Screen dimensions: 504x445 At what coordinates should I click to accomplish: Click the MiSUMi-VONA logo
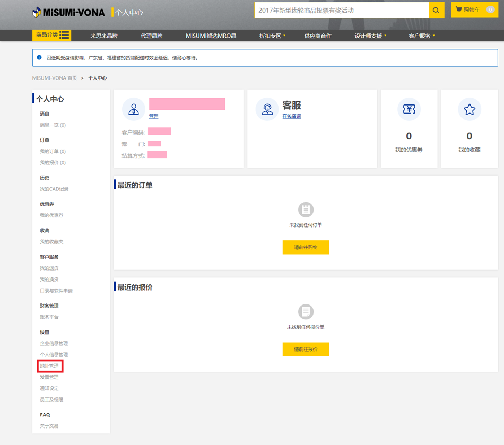coord(68,12)
